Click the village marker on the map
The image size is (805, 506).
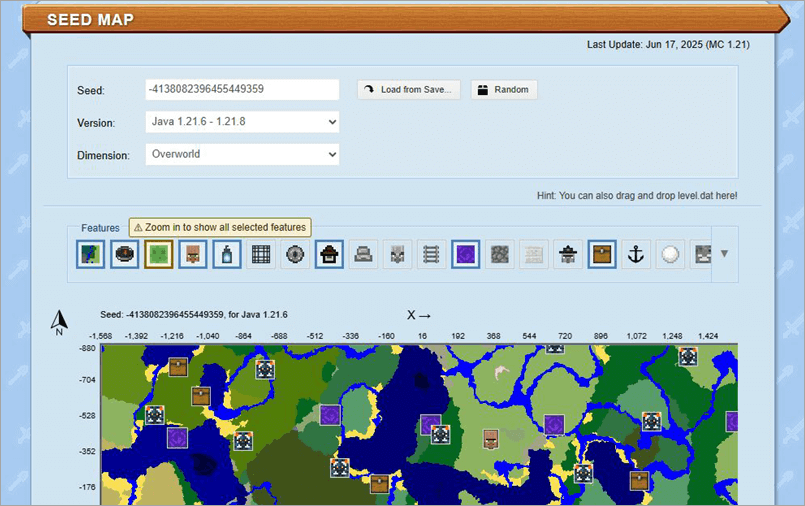click(x=491, y=437)
